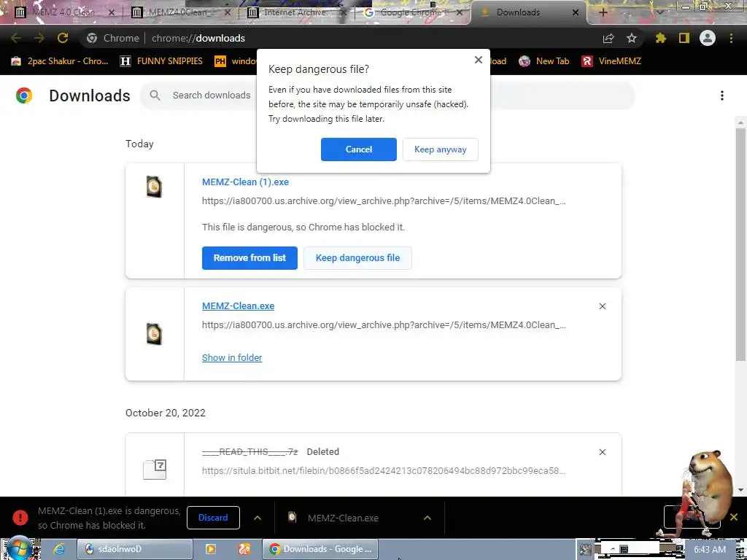Expand options arrow next to Discard

[x=258, y=518]
